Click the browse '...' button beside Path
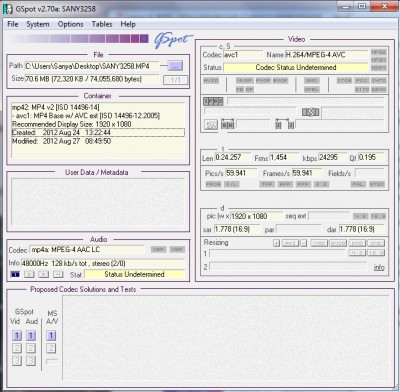This screenshot has height=392, width=400. pos(175,66)
